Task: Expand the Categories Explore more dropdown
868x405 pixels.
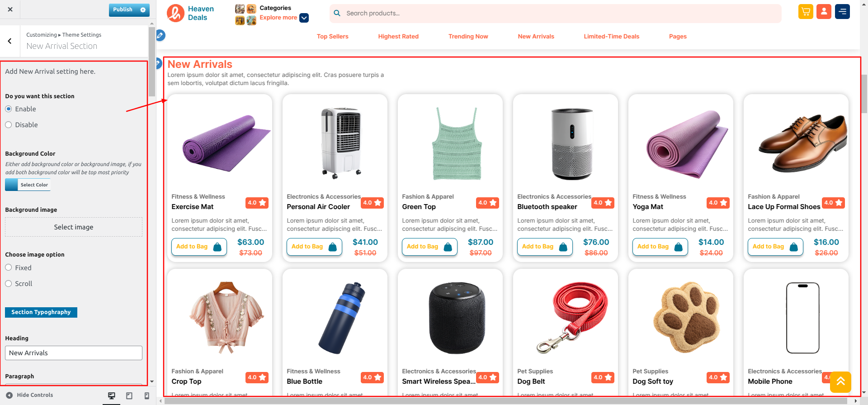Action: [x=304, y=18]
